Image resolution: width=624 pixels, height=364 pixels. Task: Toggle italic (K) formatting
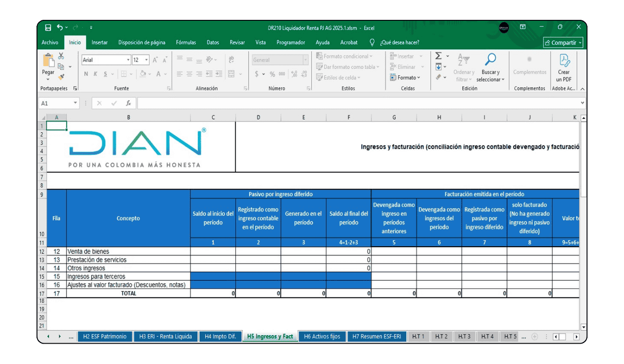click(x=95, y=73)
